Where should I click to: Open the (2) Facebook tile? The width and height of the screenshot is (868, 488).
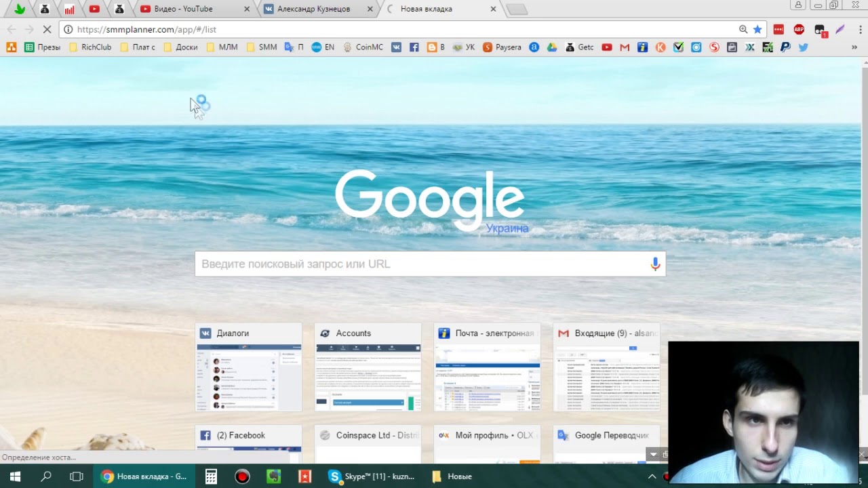(248, 444)
